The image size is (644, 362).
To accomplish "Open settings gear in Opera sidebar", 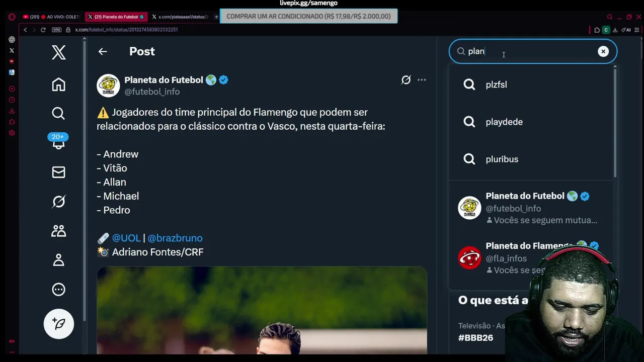I will pos(12,133).
